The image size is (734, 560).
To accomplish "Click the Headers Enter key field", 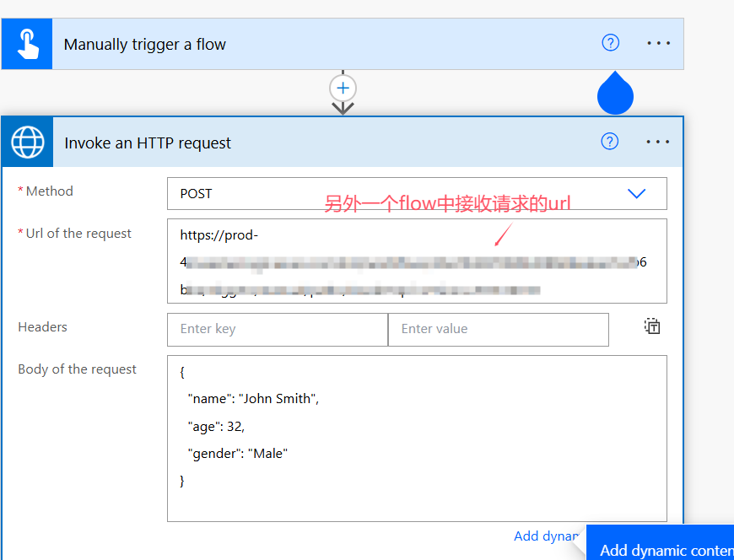I will (277, 329).
